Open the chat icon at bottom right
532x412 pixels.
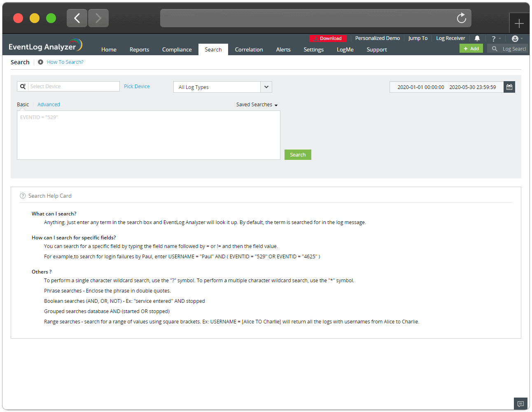520,404
